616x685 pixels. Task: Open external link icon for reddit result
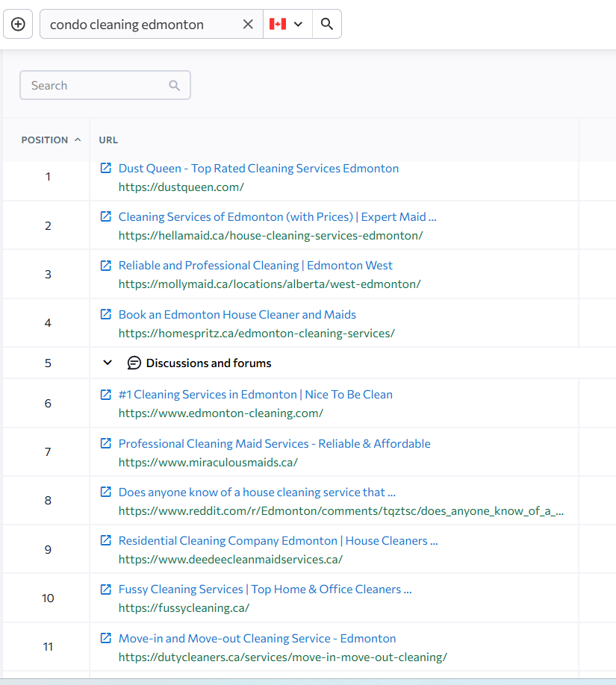point(106,492)
